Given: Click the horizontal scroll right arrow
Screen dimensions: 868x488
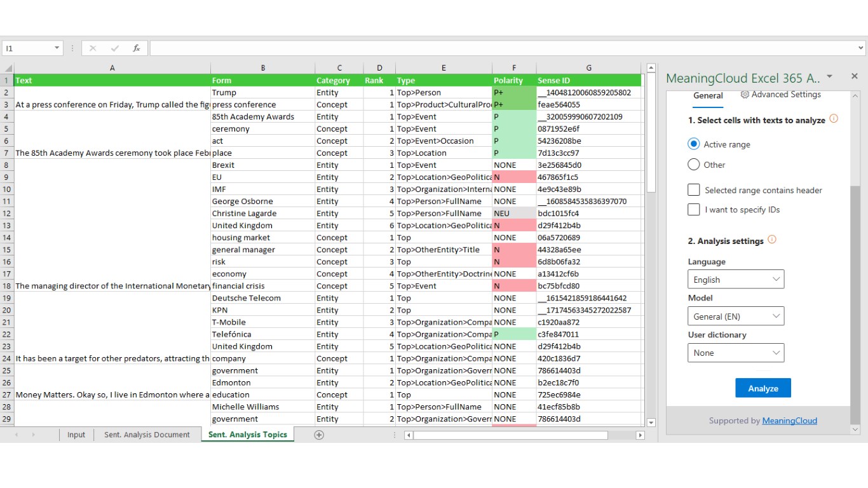Looking at the screenshot, I should [x=640, y=435].
